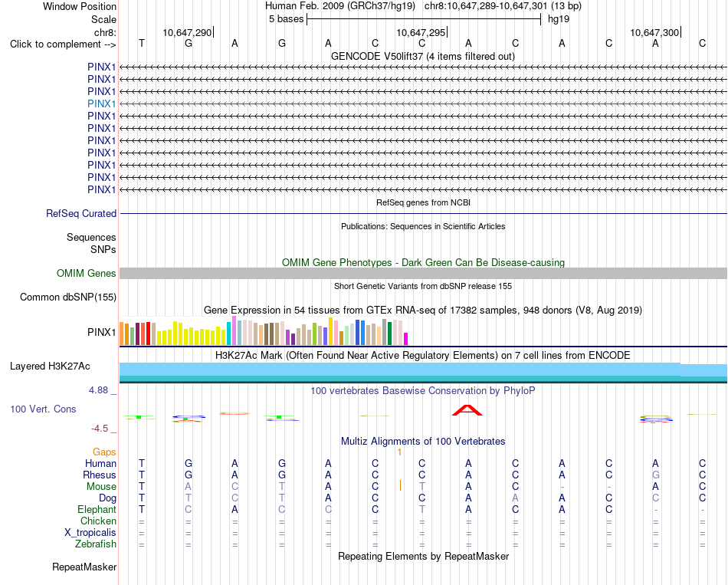Open 'Publications: Sequences in Scientific Articles' title
The height and width of the screenshot is (585, 728).
pos(423,226)
